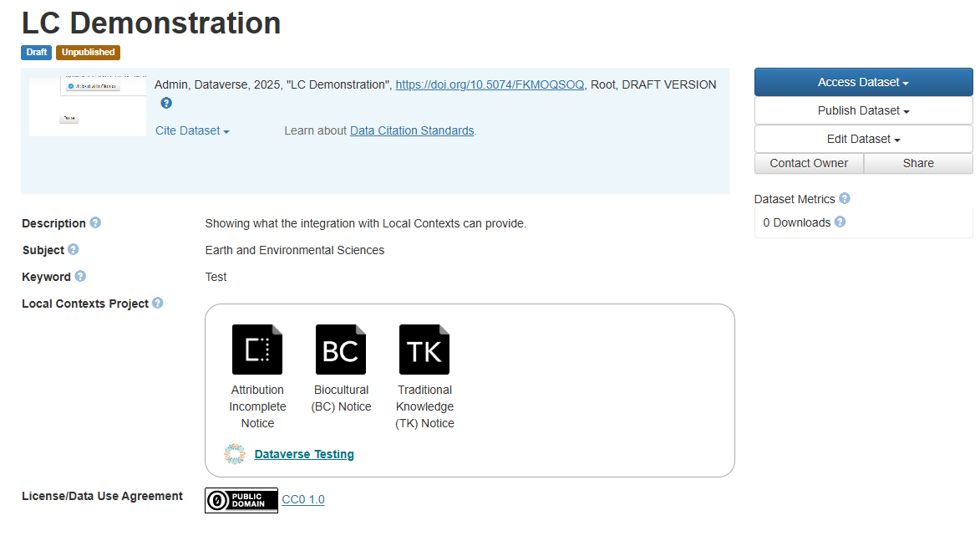
Task: Open the Edit Dataset menu
Action: click(863, 138)
